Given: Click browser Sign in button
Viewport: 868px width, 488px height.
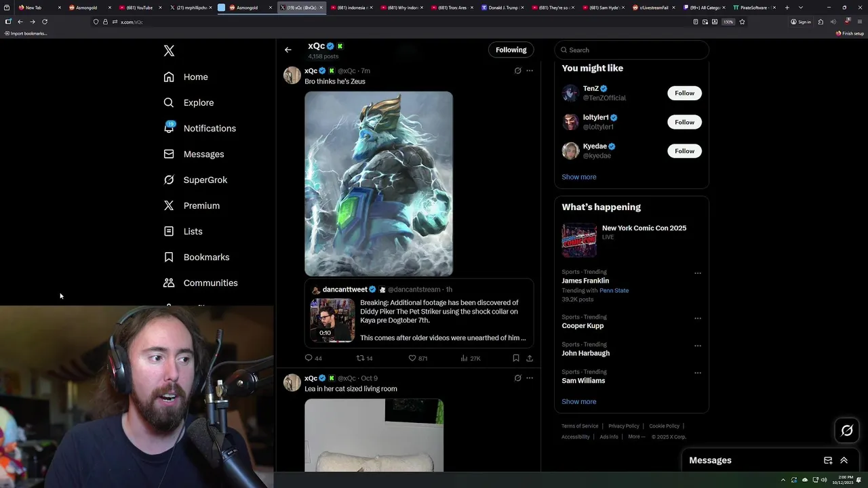Looking at the screenshot, I should (801, 22).
